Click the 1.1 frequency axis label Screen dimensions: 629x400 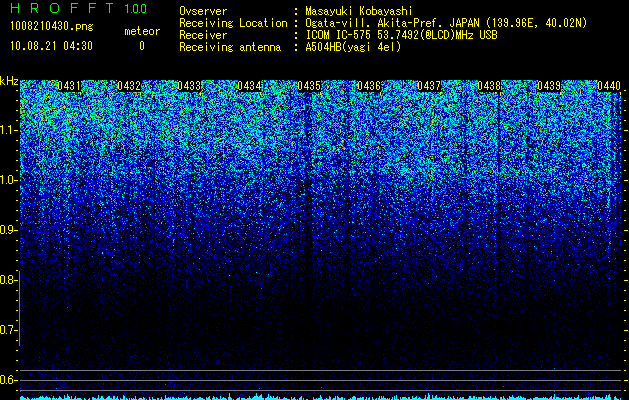tap(7, 130)
